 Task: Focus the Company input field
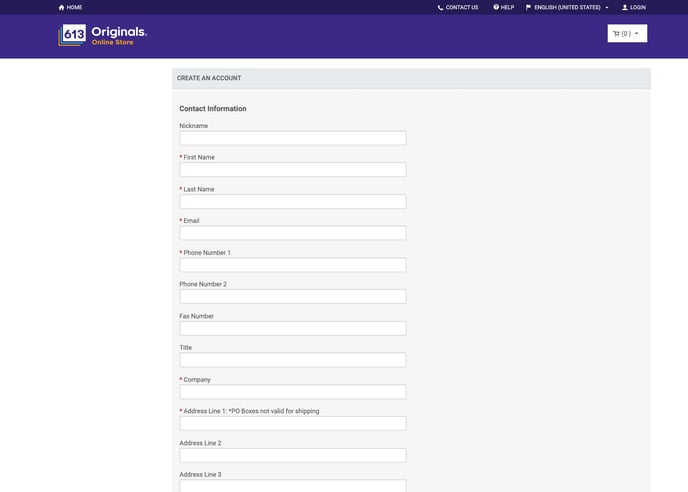pos(293,392)
